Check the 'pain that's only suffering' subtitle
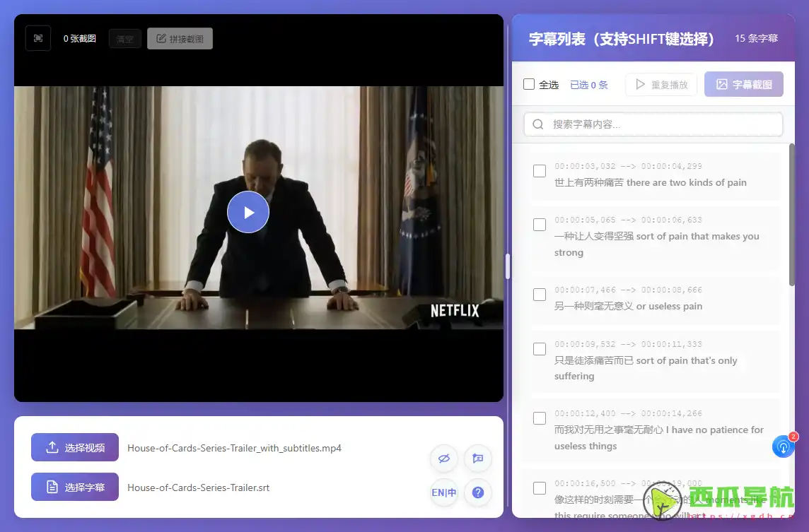 coord(539,349)
